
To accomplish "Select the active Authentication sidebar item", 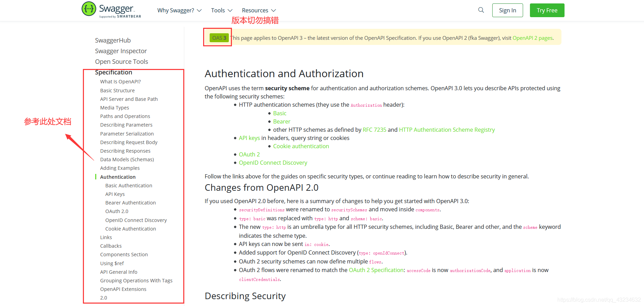I will click(118, 177).
